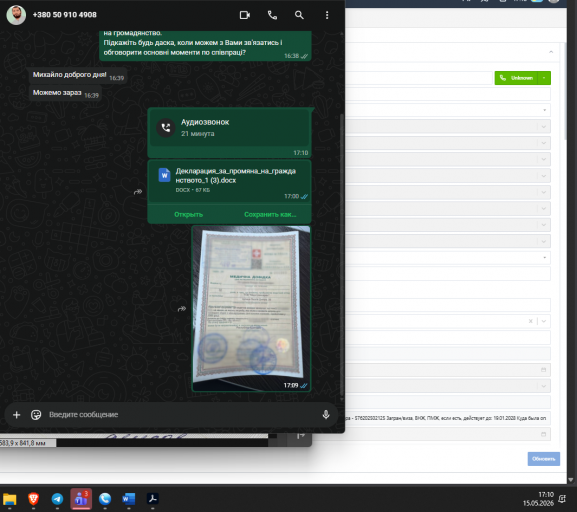This screenshot has height=512, width=577.
Task: Open chat search magnifier icon
Action: (x=299, y=15)
